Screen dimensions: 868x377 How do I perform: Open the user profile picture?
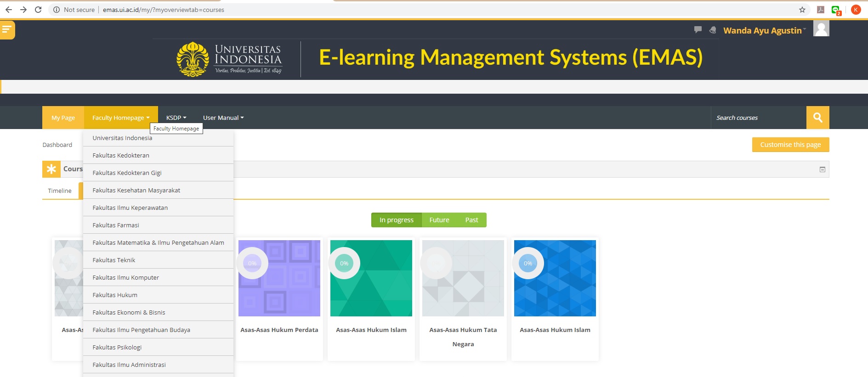click(x=821, y=28)
